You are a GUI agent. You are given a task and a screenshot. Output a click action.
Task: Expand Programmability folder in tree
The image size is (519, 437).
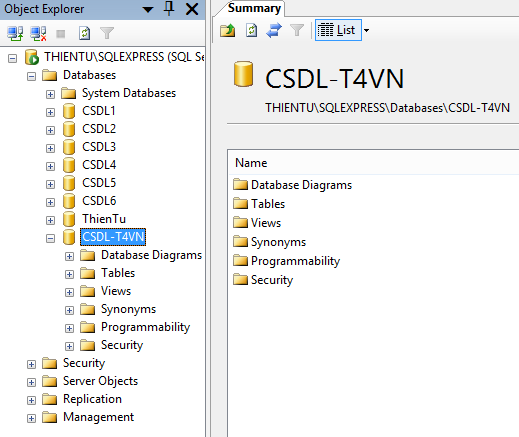click(x=69, y=329)
